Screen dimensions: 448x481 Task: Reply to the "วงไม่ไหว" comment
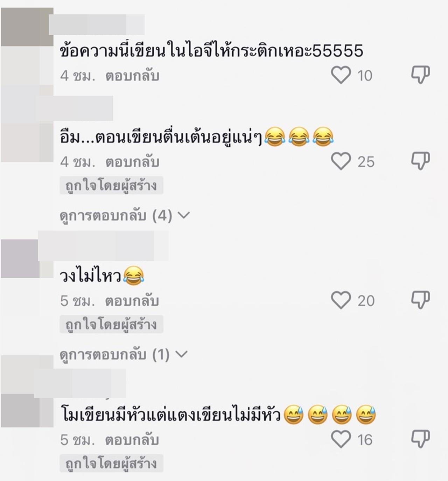[132, 301]
